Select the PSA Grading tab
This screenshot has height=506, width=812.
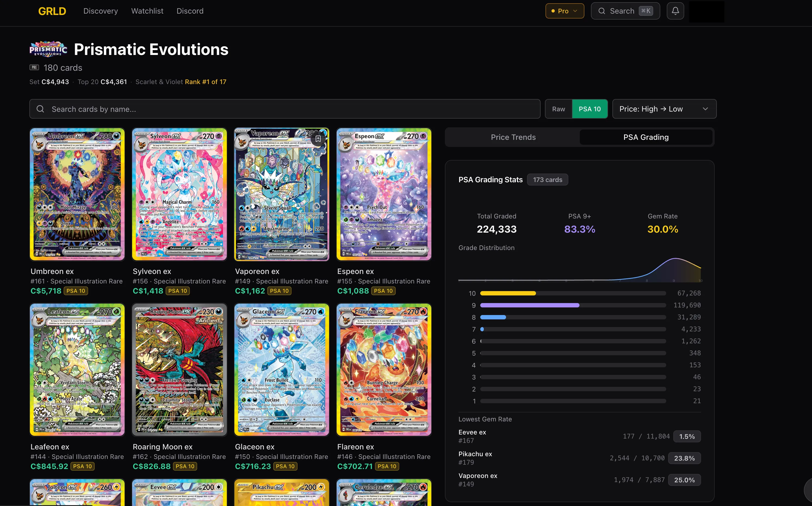646,137
